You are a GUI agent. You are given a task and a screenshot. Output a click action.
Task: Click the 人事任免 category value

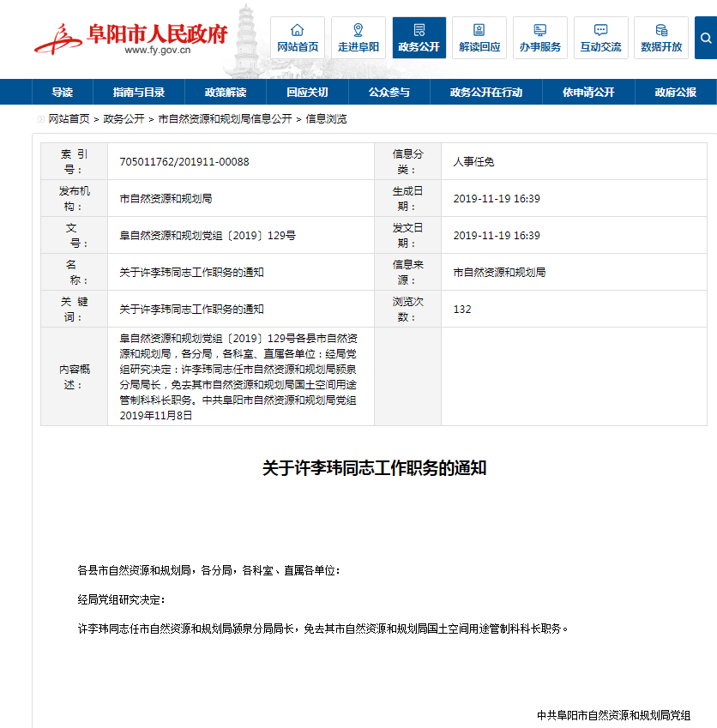click(473, 161)
